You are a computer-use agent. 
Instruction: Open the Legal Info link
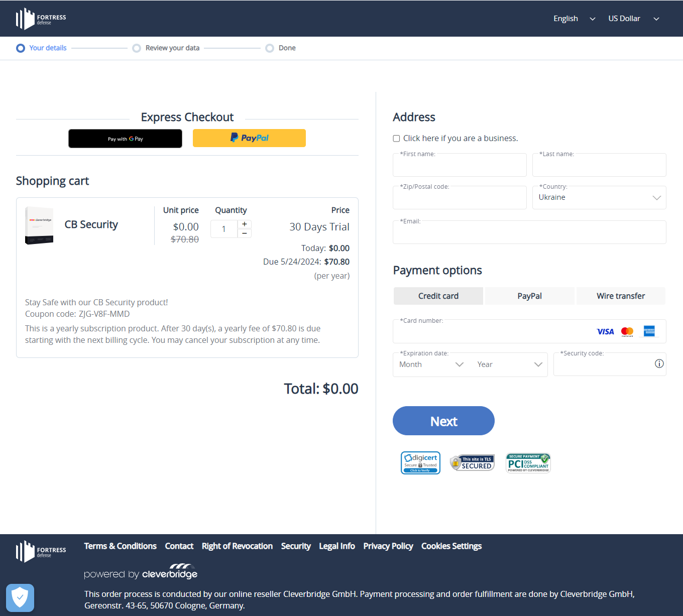click(337, 546)
